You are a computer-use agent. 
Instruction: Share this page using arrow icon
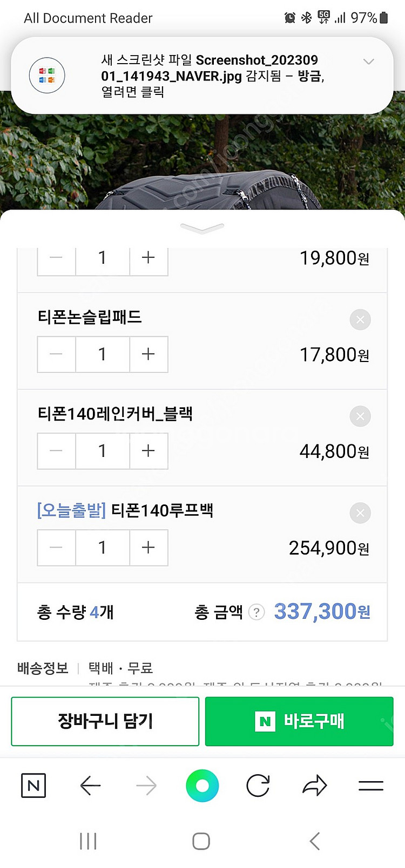pos(315,785)
